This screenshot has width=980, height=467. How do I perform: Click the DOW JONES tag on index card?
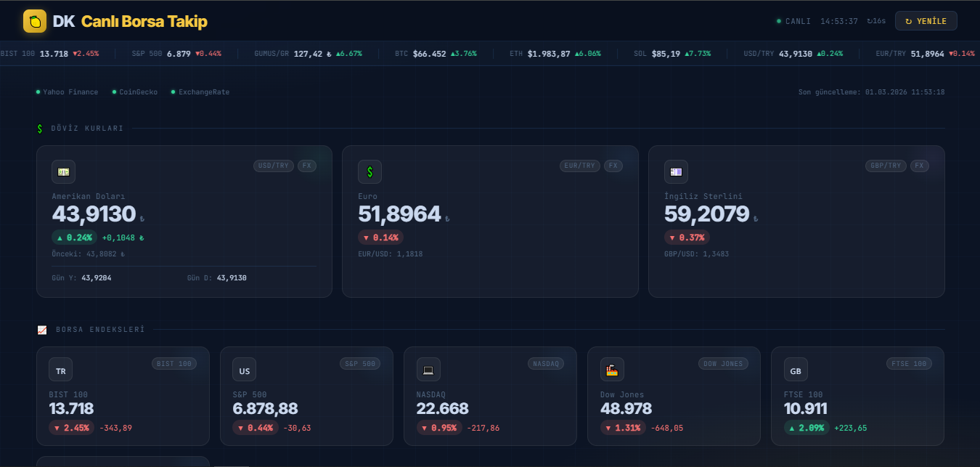723,363
